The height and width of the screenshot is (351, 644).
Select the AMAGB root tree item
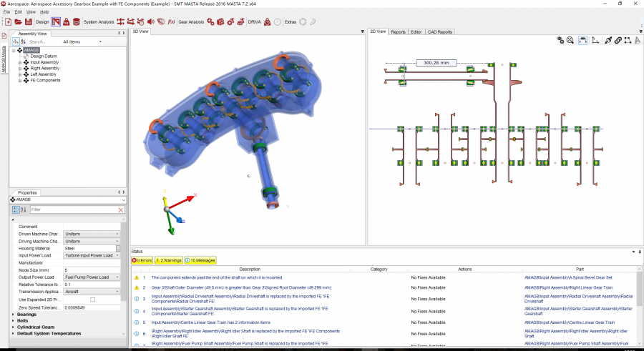pyautogui.click(x=31, y=50)
